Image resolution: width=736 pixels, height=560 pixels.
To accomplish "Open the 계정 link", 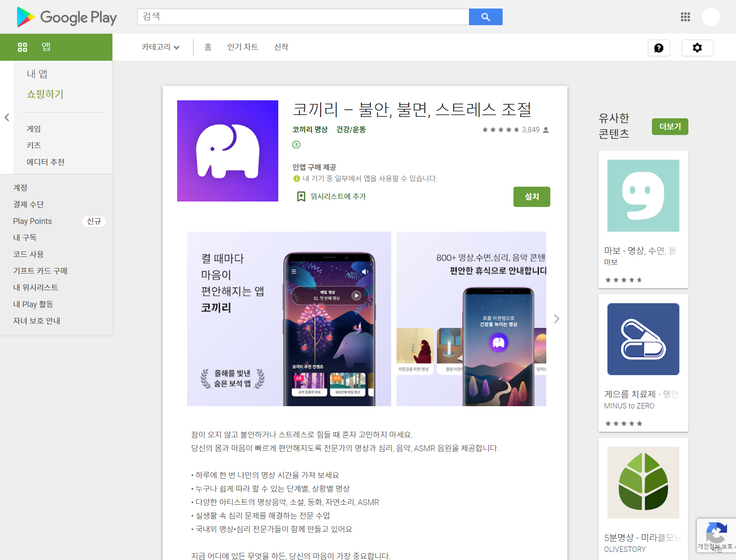I will tap(20, 188).
